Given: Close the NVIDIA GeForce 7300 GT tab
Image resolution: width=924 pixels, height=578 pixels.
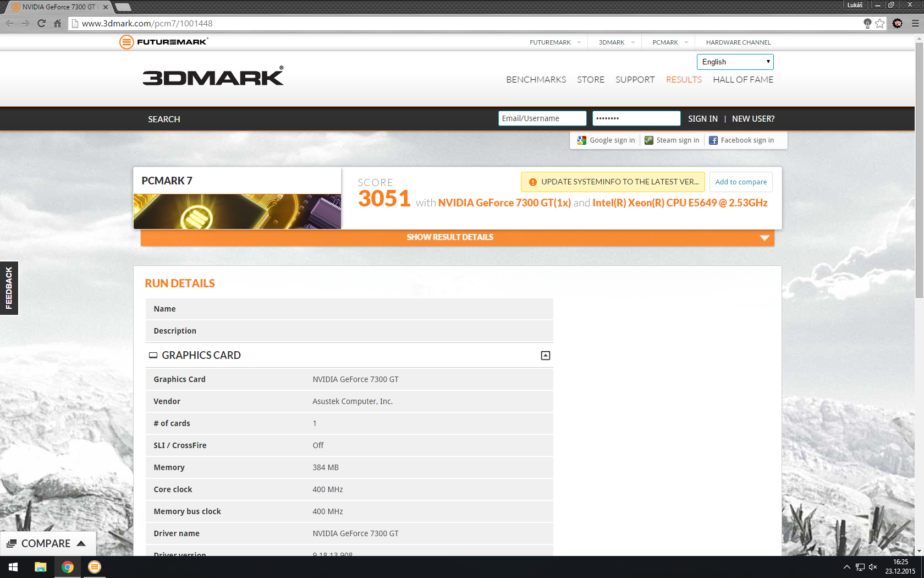Looking at the screenshot, I should (106, 7).
